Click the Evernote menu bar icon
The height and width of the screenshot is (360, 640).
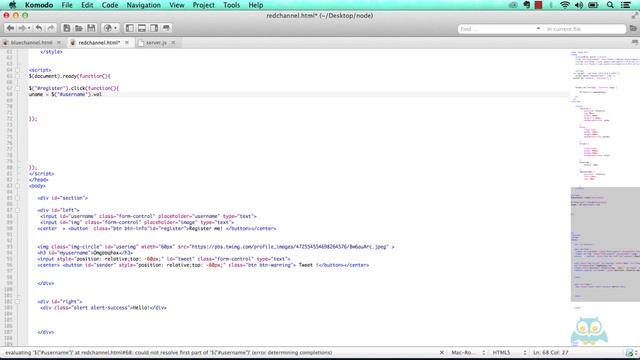click(x=527, y=5)
